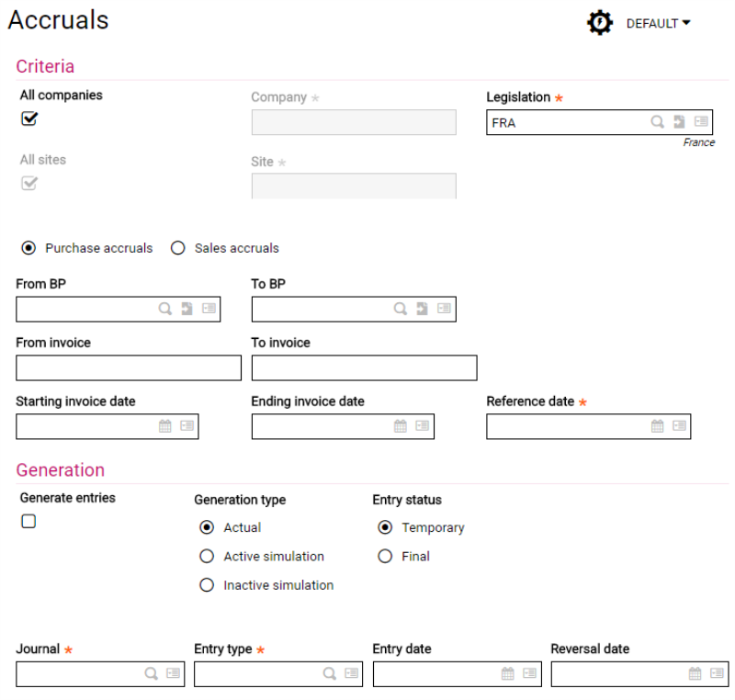The width and height of the screenshot is (735, 700).
Task: Open the Reference date calendar icon
Action: pos(658,426)
